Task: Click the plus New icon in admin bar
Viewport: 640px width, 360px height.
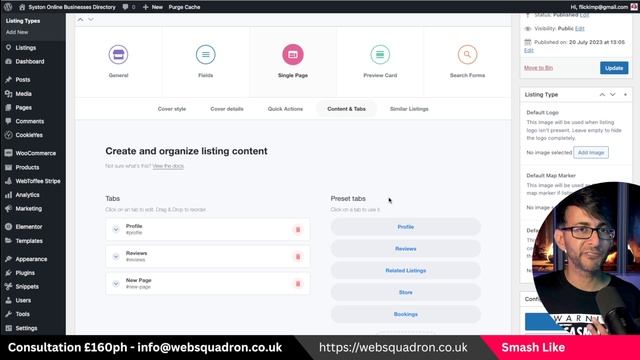Action: (x=145, y=7)
